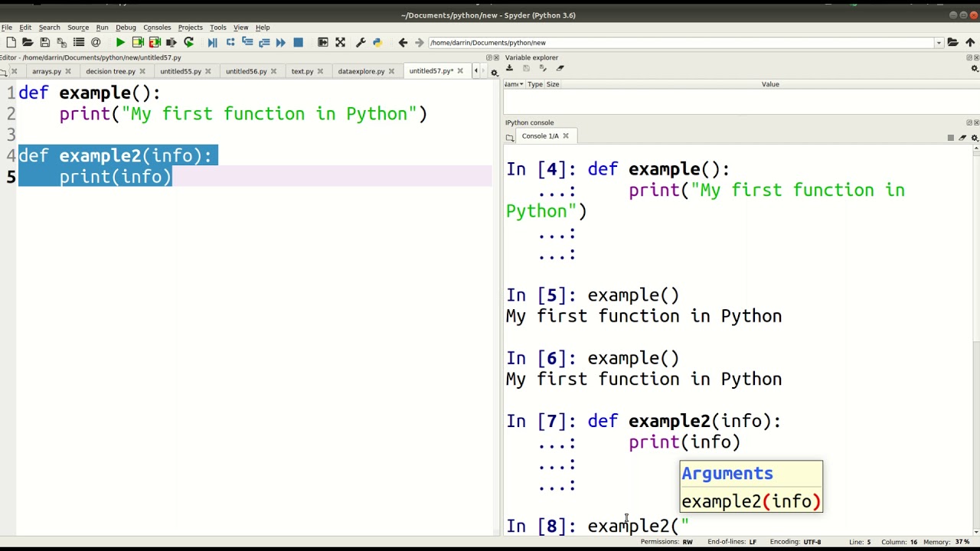The image size is (980, 551).
Task: Step out of the function in the debugger
Action: (264, 43)
